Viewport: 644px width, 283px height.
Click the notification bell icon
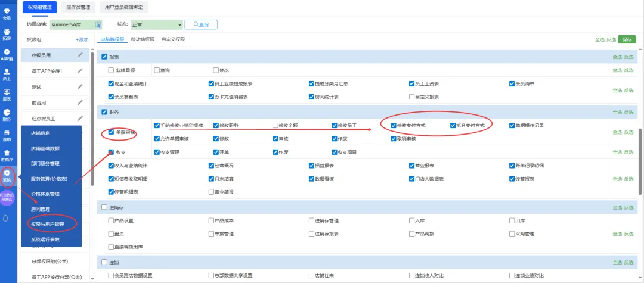click(x=6, y=218)
